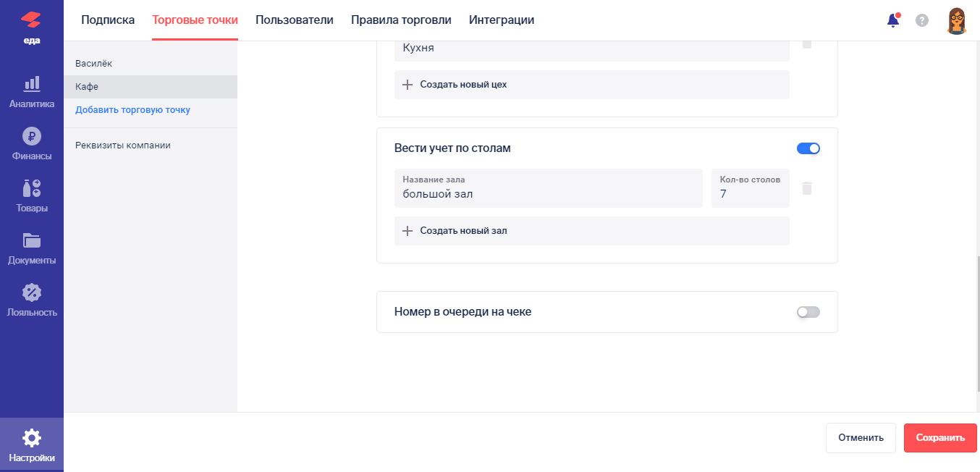Screen dimensions: 980x472
Task: Switch to the Торговые точки tab
Action: tap(195, 20)
